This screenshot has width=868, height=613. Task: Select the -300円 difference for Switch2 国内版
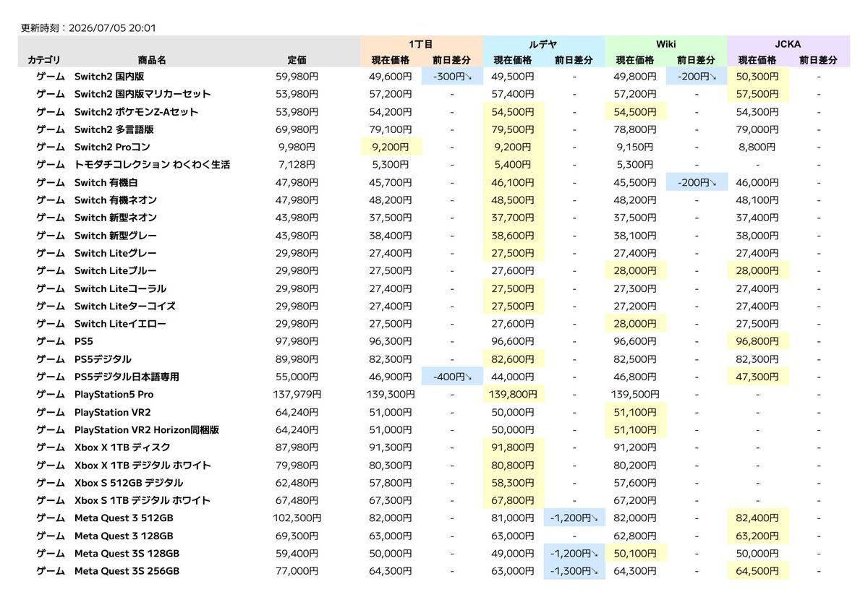coord(451,76)
